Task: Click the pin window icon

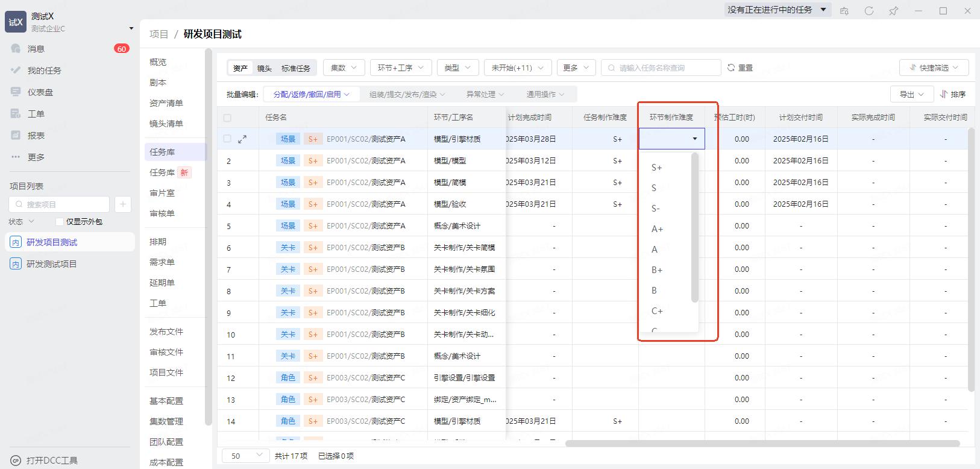Action: [x=893, y=11]
